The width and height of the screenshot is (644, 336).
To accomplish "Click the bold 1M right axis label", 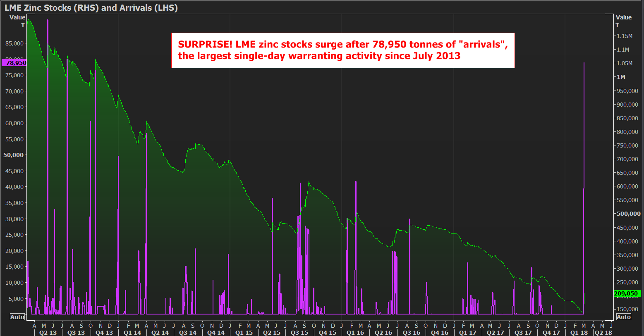I will coord(621,77).
